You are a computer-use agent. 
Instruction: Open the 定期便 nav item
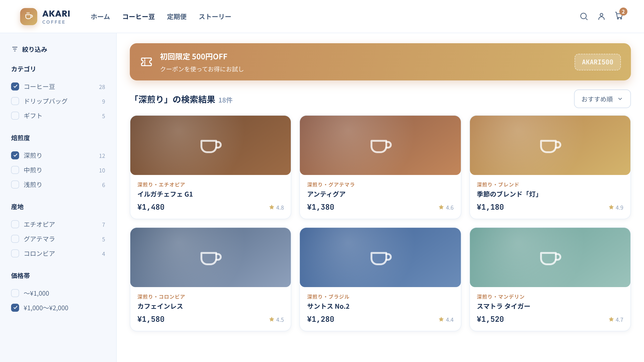tap(177, 17)
